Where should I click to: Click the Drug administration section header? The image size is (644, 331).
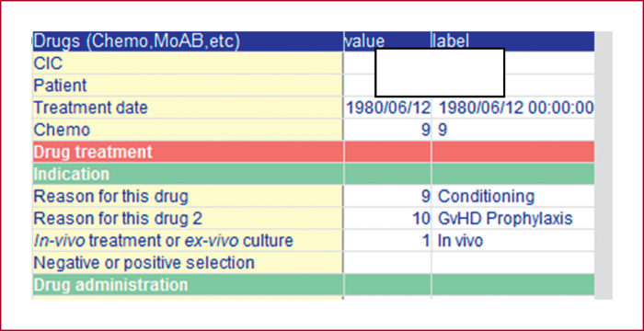pyautogui.click(x=314, y=285)
